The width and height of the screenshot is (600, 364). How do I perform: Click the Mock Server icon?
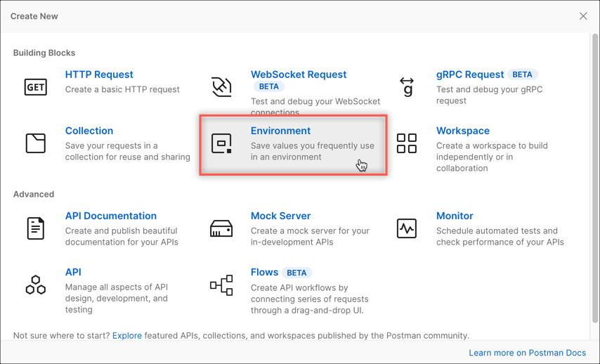(221, 228)
